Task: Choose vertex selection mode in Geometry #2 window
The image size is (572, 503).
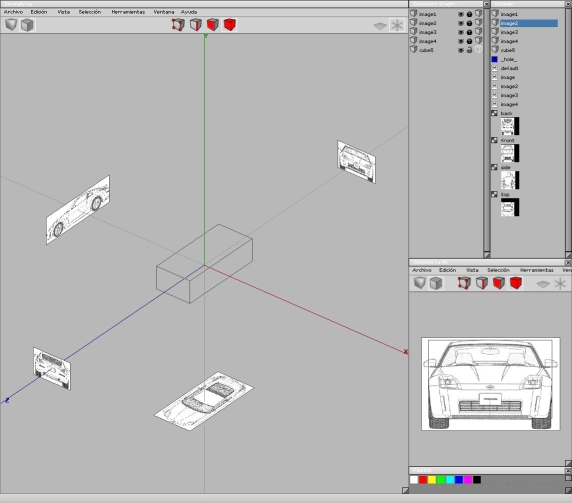Action: tap(464, 283)
